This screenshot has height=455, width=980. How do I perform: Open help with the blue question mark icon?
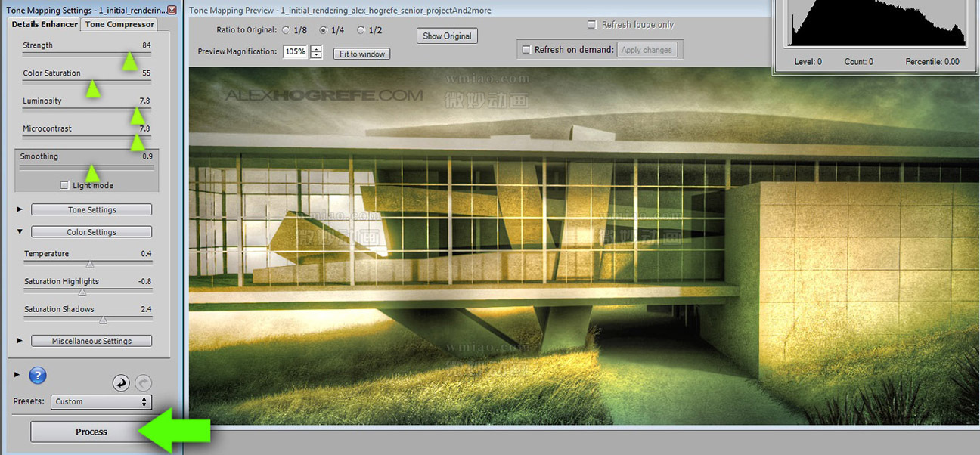coord(38,376)
